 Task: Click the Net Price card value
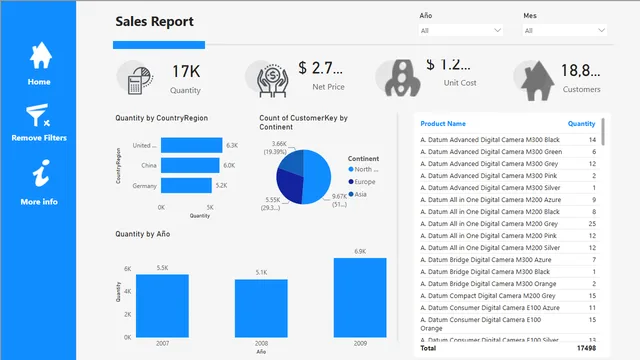320,68
